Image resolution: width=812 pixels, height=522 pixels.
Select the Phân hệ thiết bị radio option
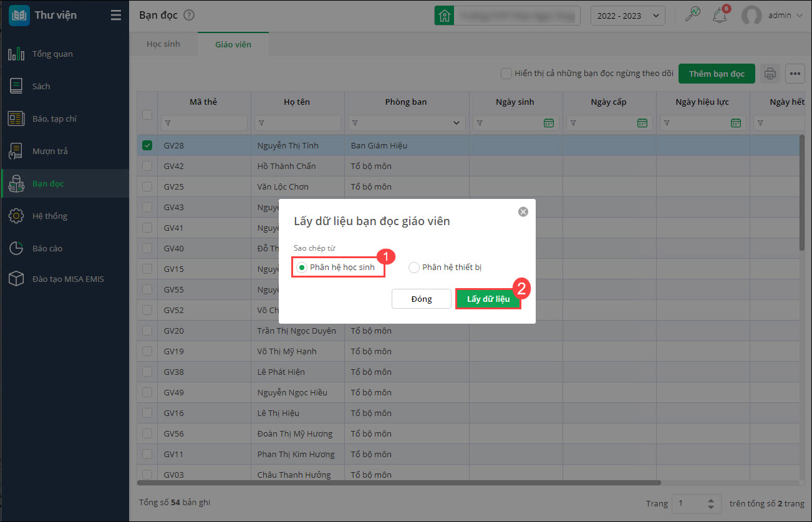[414, 268]
